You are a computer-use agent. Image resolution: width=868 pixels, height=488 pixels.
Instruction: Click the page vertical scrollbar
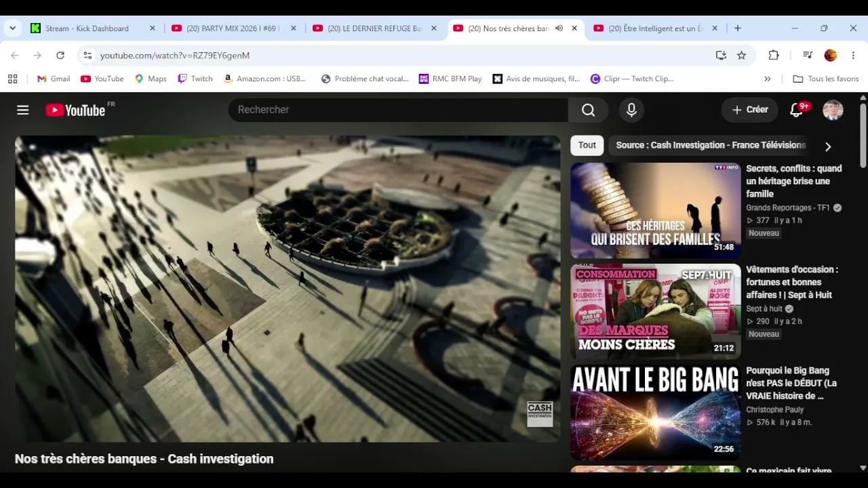(863, 136)
